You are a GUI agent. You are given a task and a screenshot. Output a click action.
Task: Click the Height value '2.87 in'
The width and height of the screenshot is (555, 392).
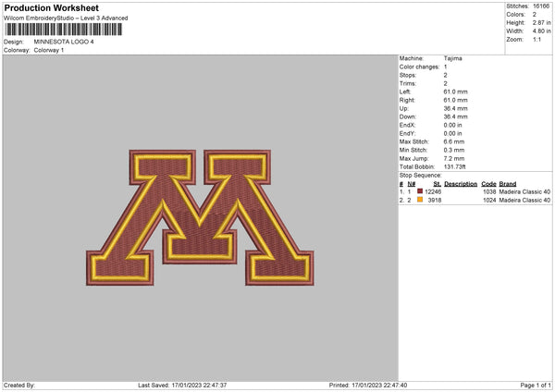[541, 22]
